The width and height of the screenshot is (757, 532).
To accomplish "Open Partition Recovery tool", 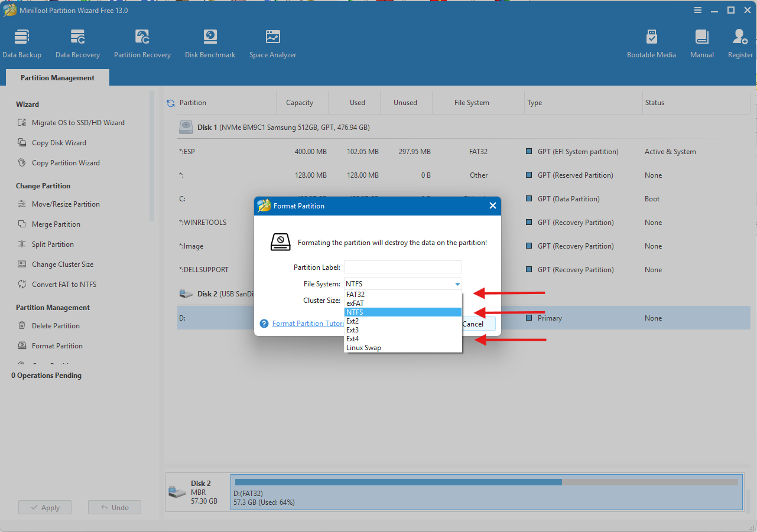I will pyautogui.click(x=142, y=44).
